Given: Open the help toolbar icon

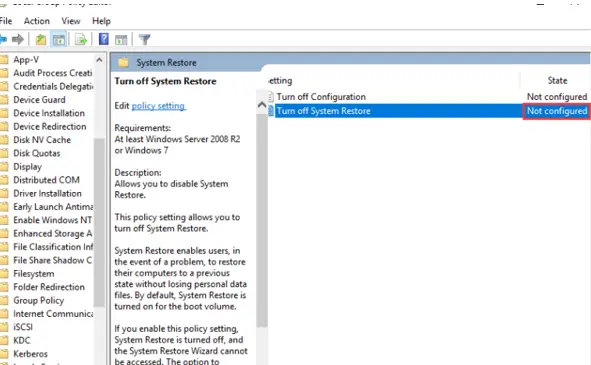Looking at the screenshot, I should pos(104,39).
